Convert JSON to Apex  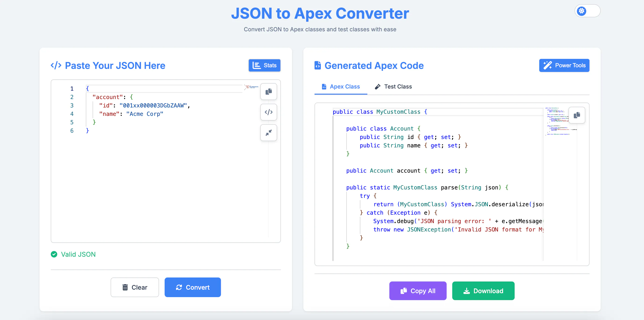[193, 287]
